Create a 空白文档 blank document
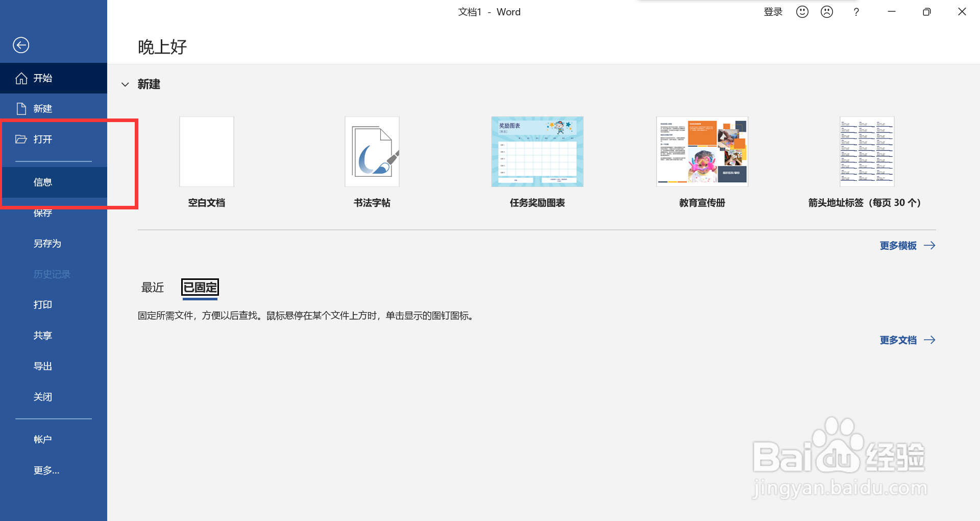This screenshot has width=980, height=521. coord(207,152)
